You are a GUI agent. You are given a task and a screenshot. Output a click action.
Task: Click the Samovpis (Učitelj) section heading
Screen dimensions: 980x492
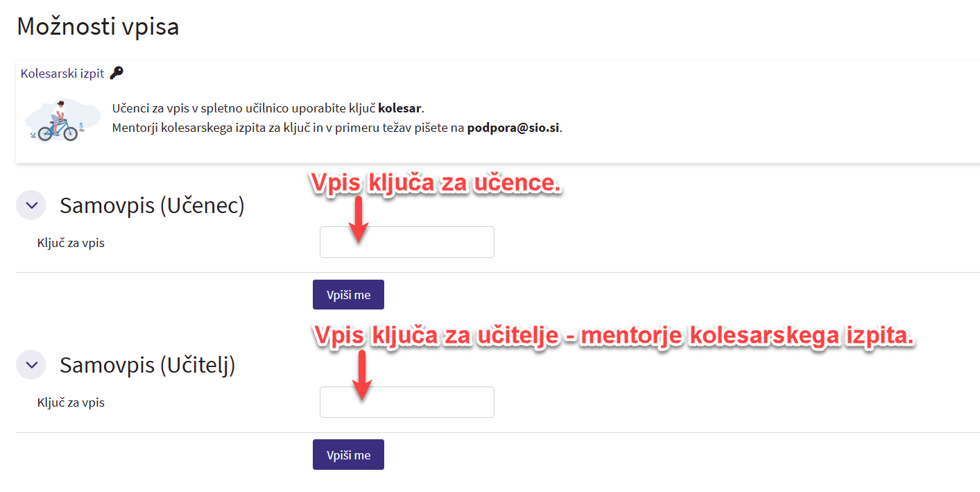pos(147,365)
